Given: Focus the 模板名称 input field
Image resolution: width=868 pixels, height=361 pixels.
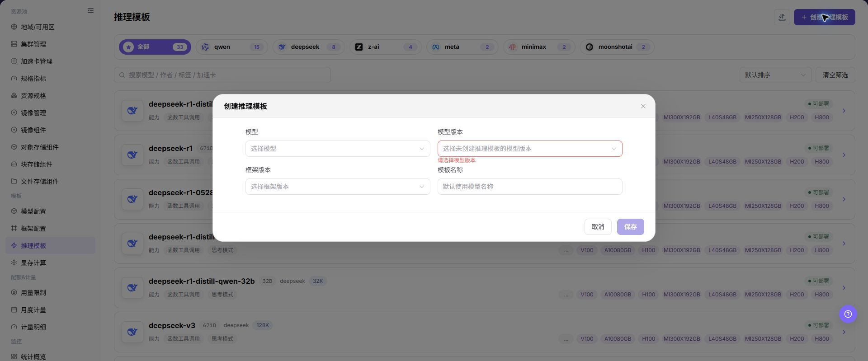Looking at the screenshot, I should (x=530, y=187).
